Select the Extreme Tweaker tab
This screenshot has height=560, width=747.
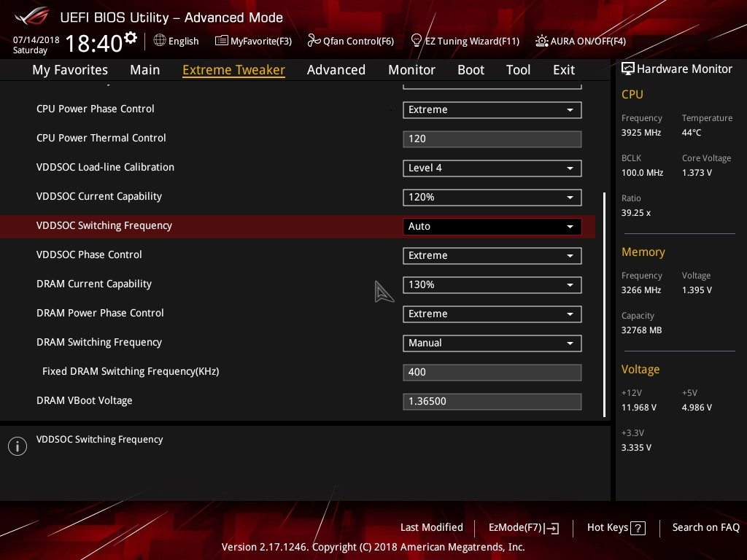(x=234, y=70)
